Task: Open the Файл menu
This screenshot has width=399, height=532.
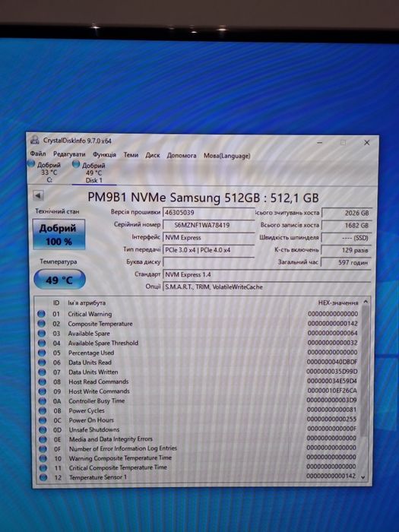Action: (x=38, y=154)
